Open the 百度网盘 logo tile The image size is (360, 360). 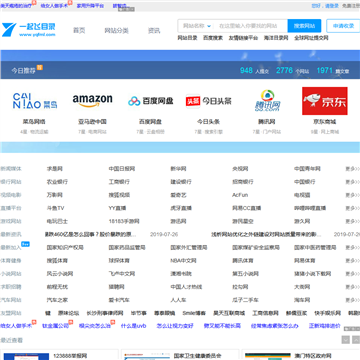(x=151, y=101)
